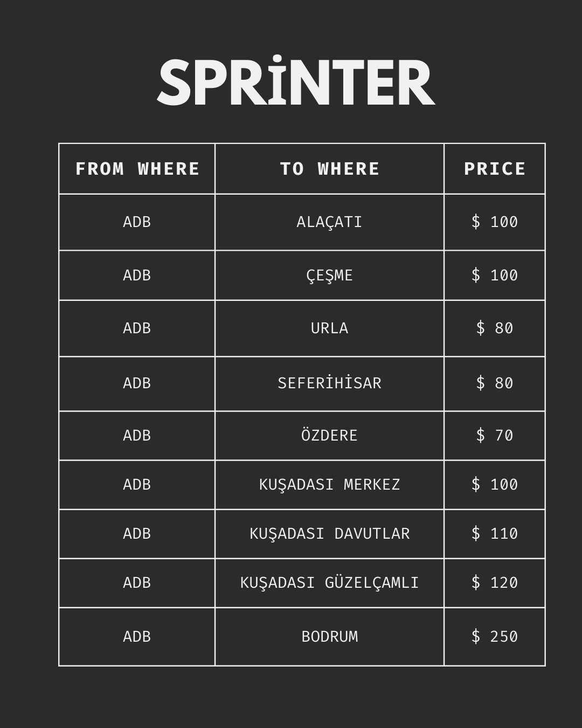Click the URLA destination cell
Image resolution: width=582 pixels, height=728 pixels.
tap(329, 328)
